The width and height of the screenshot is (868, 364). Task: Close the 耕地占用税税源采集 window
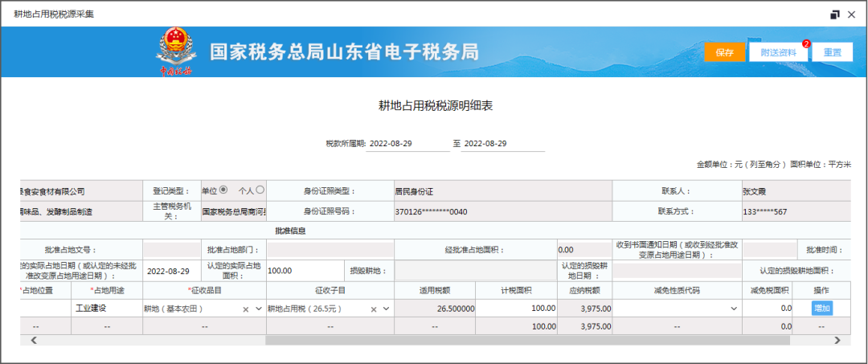tap(851, 15)
